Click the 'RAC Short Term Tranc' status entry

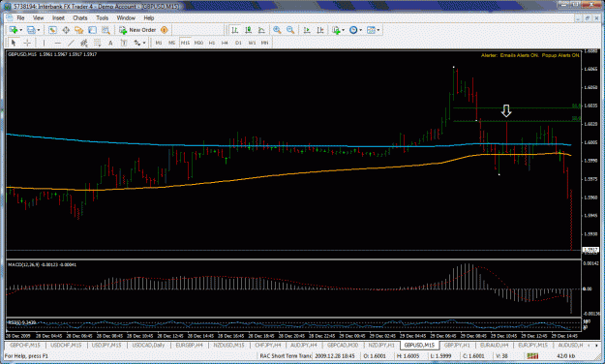286,356
